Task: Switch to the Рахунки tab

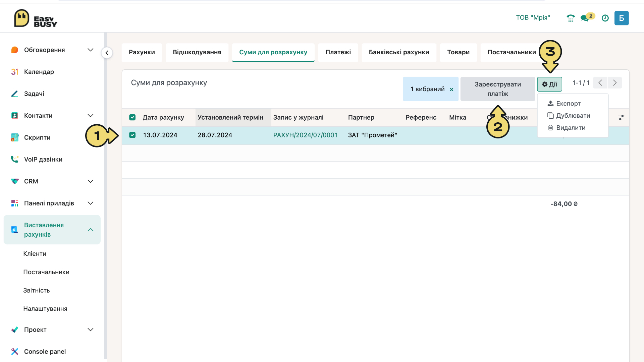Action: click(142, 52)
